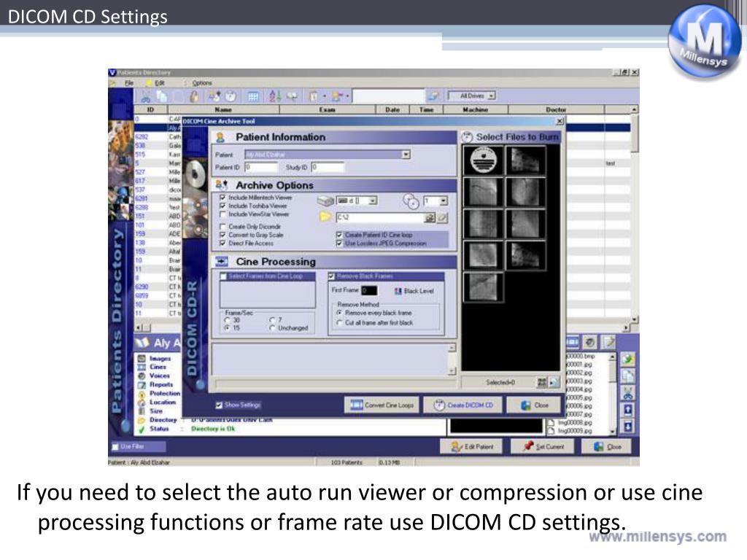Image resolution: width=747 pixels, height=560 pixels.
Task: Toggle the Create Patient ID Cine loop checkbox
Action: pyautogui.click(x=339, y=235)
